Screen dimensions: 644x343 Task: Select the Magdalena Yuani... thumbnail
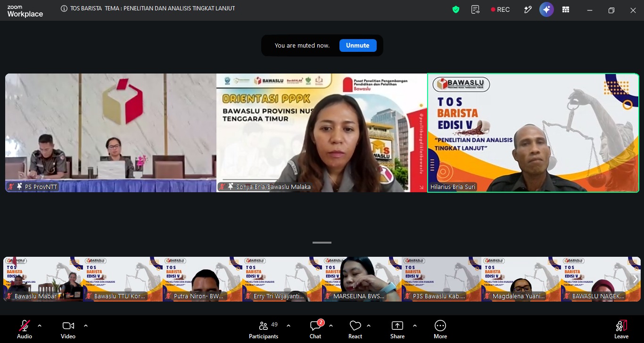(521, 279)
